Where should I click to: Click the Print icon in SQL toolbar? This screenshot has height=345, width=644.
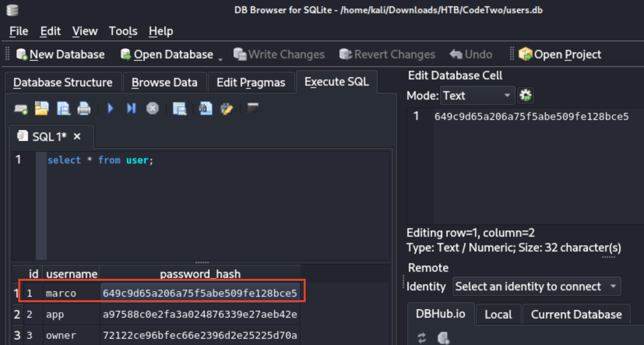pos(84,109)
